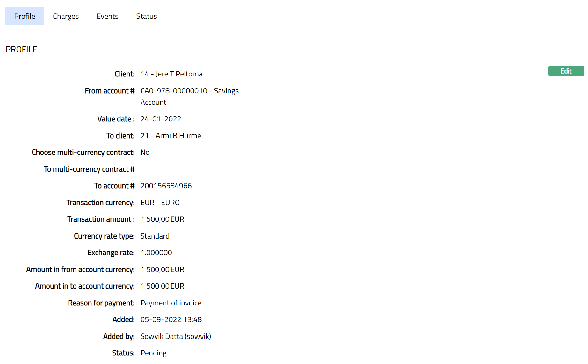Click the added timestamp 05-09-2022 13:48
This screenshot has width=588, height=364.
click(171, 320)
